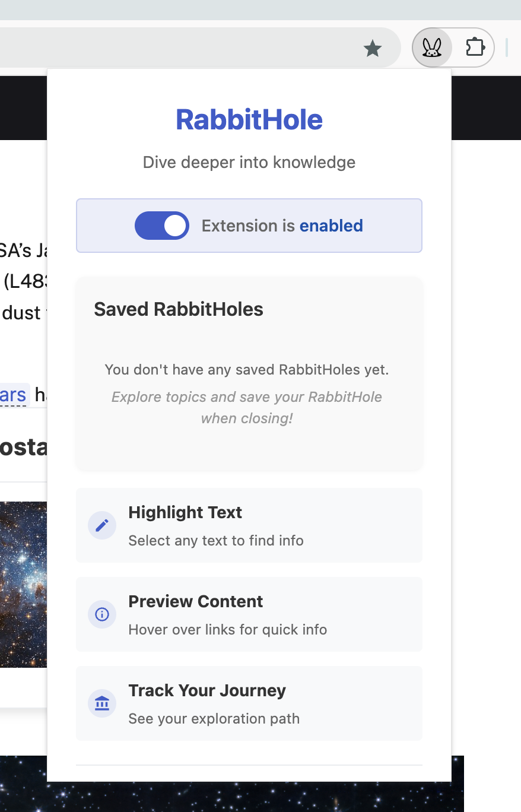
Task: Expand the Saved RabbitHoles section
Action: click(249, 374)
